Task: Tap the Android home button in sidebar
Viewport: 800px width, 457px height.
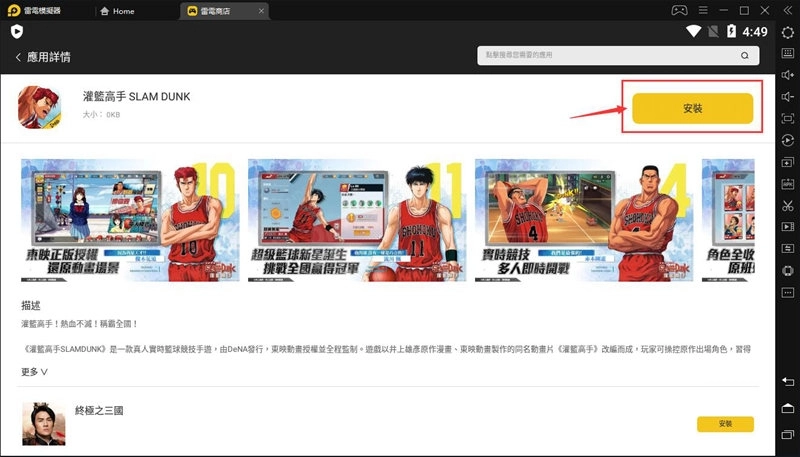Action: [788, 408]
